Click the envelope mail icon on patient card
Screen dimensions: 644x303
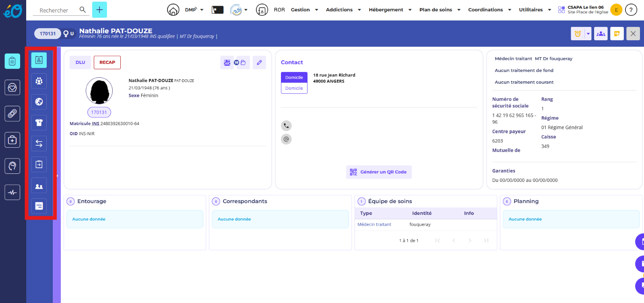pos(227,62)
